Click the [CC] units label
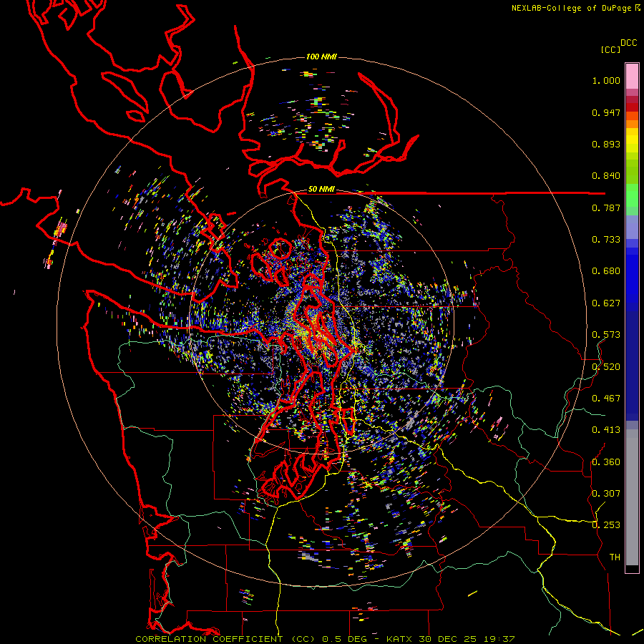This screenshot has width=644, height=644. [x=610, y=49]
